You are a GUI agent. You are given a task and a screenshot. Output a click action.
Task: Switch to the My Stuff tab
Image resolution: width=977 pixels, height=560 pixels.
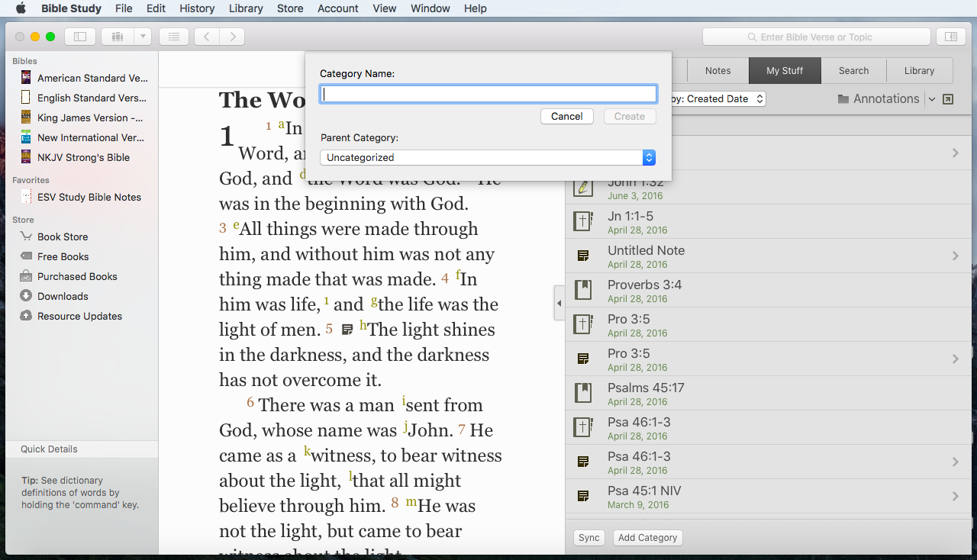(785, 71)
